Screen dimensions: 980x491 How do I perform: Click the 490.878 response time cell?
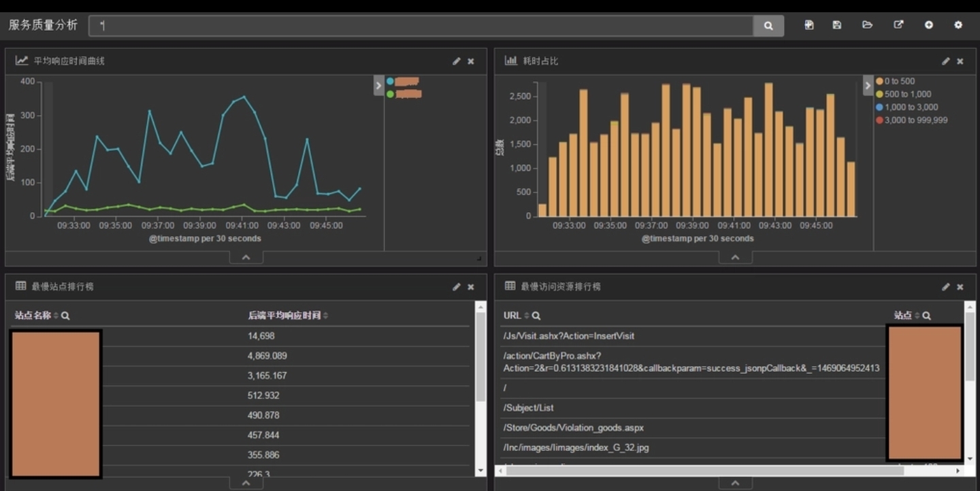click(x=263, y=415)
